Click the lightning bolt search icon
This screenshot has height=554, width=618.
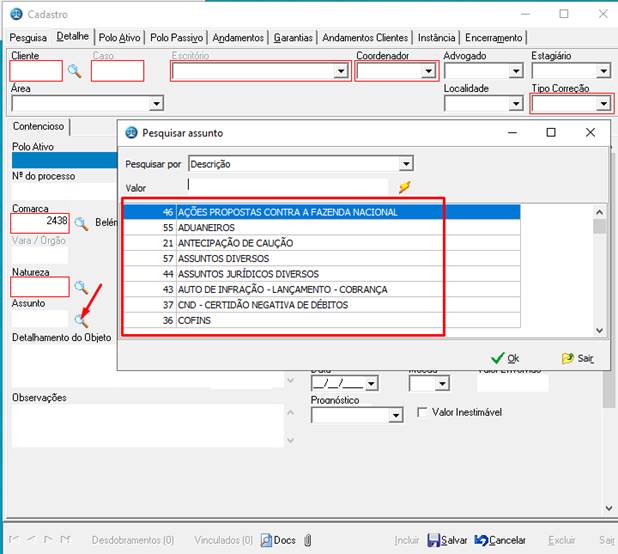click(404, 187)
